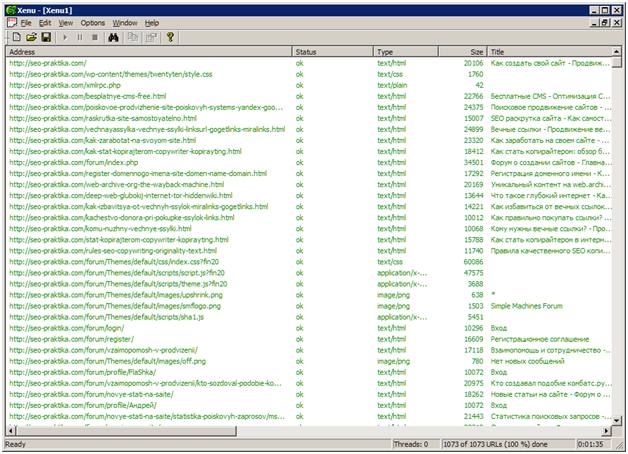The width and height of the screenshot is (628, 454).
Task: Pause the link check using pause icon
Action: 80,37
